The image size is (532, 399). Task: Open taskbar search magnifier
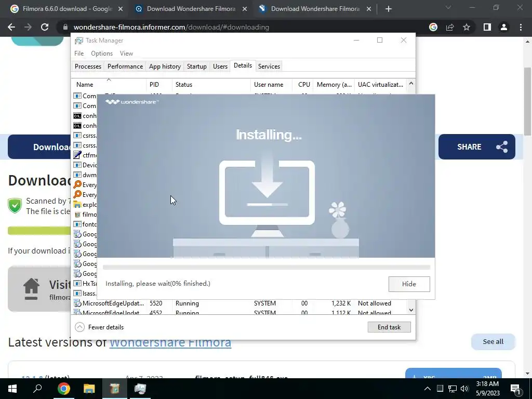37,389
